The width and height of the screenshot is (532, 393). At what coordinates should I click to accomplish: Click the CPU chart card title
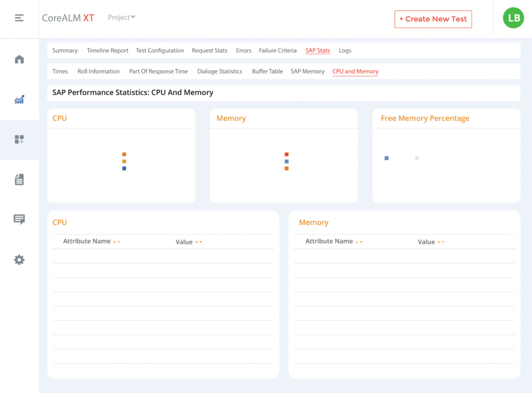pos(59,119)
